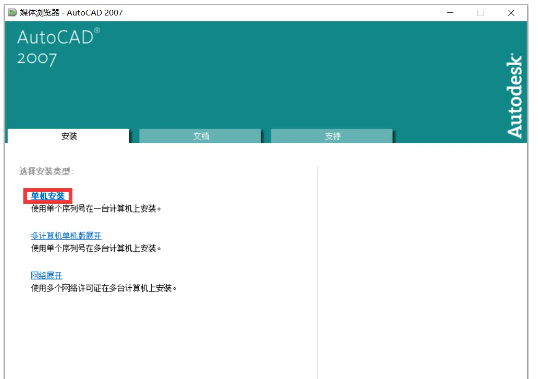Screen dimensions: 538x379
Task: Click the AutoCAD 2007 logo in banner
Action: [x=58, y=47]
